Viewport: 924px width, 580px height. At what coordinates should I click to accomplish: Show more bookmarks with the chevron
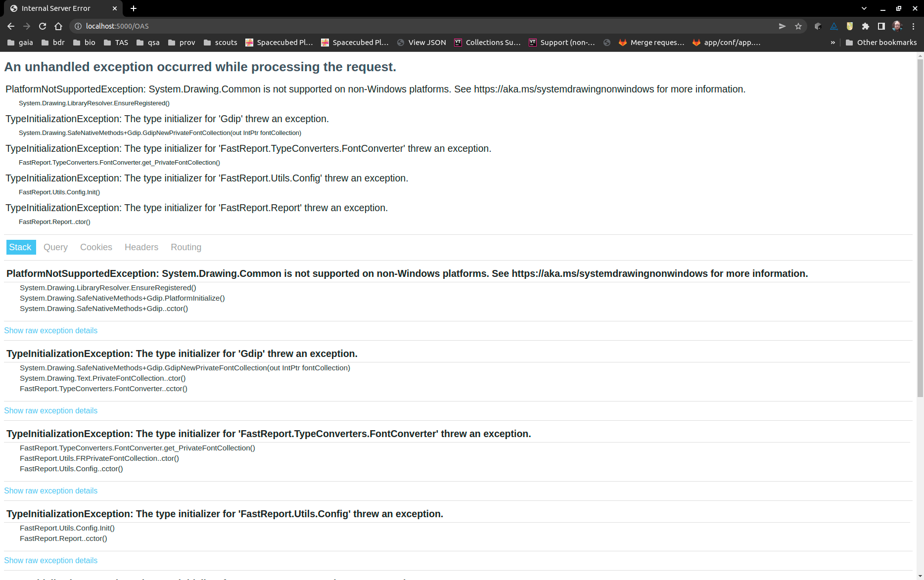click(833, 43)
